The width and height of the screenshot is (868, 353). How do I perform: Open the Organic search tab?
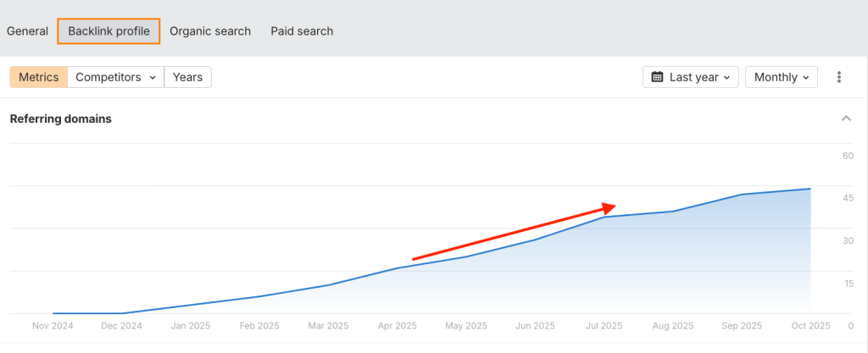(x=210, y=31)
